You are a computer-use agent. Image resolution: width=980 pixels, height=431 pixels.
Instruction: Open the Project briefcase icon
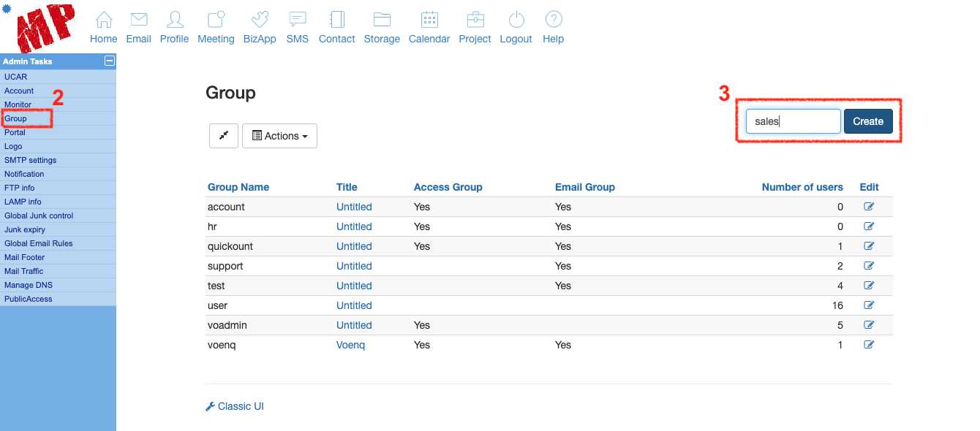pos(475,20)
